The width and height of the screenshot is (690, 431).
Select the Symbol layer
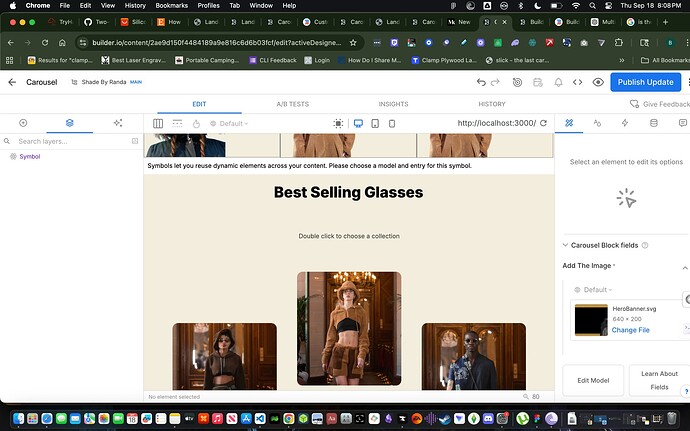[x=29, y=157]
